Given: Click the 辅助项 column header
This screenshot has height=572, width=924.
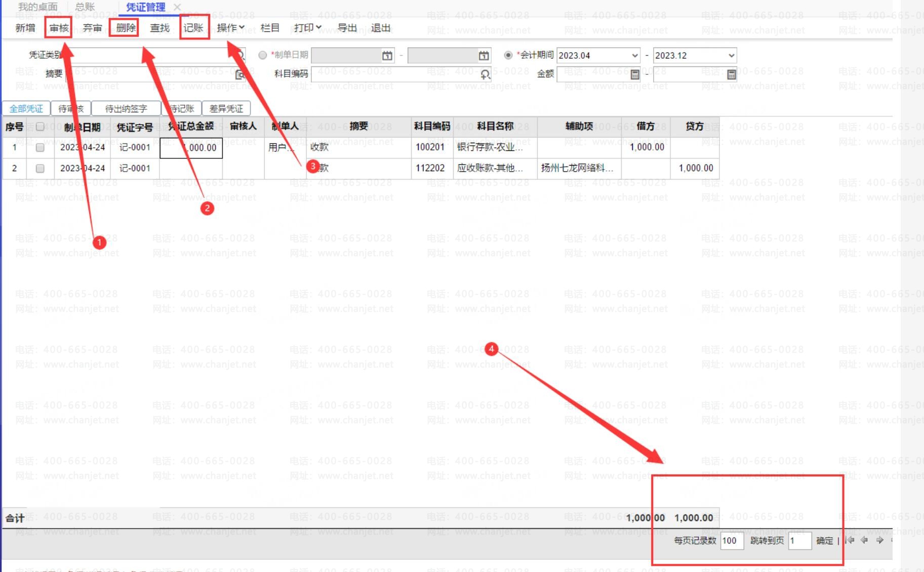Looking at the screenshot, I should click(579, 127).
